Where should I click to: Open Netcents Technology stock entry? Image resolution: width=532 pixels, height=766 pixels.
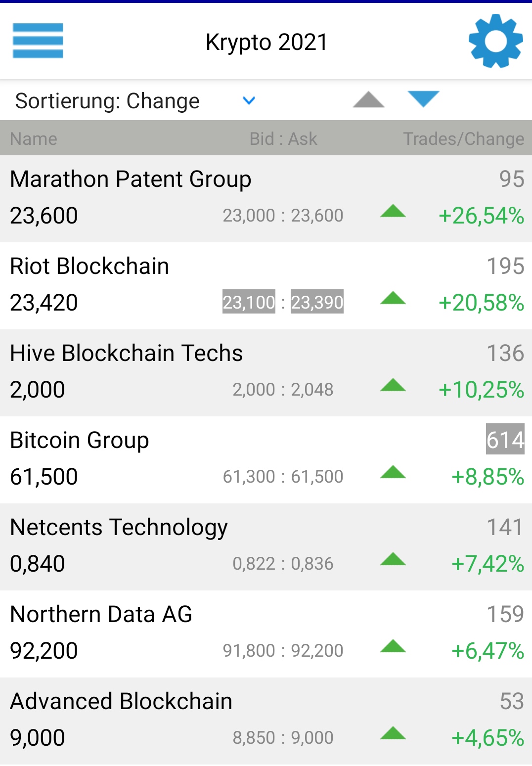[119, 528]
